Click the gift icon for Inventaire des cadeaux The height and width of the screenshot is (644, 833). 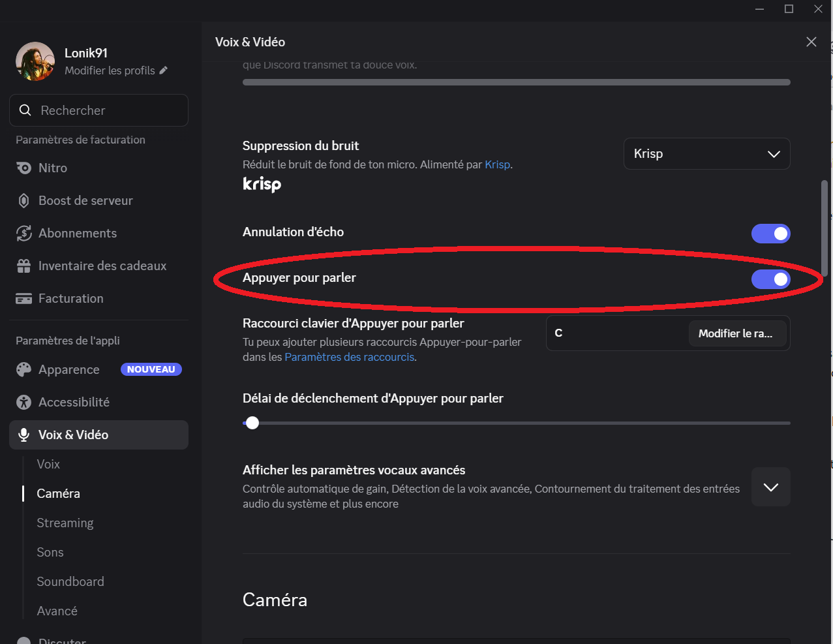pyautogui.click(x=24, y=266)
